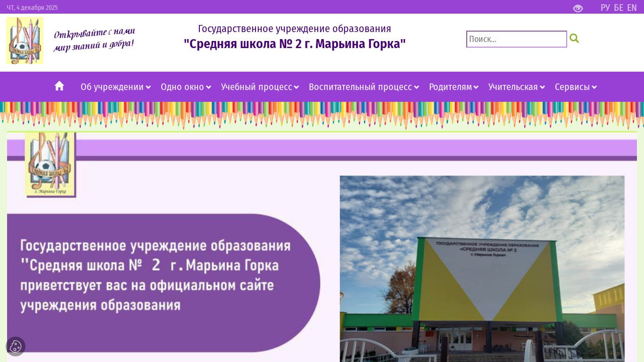This screenshot has height=362, width=644.
Task: Expand the Учебный процесс menu
Action: coord(260,87)
